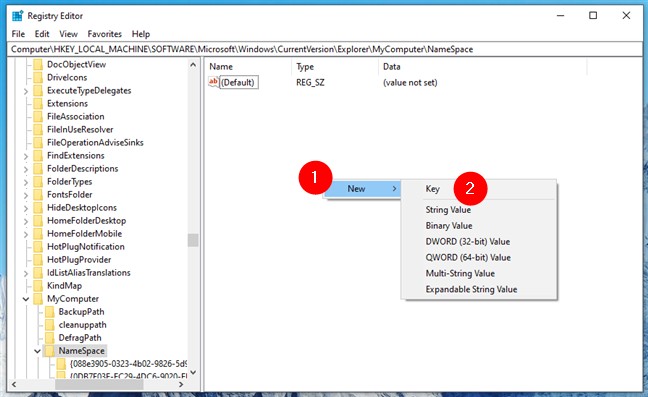Viewport: 648px width, 397px height.
Task: Open the File menu
Action: [x=18, y=34]
